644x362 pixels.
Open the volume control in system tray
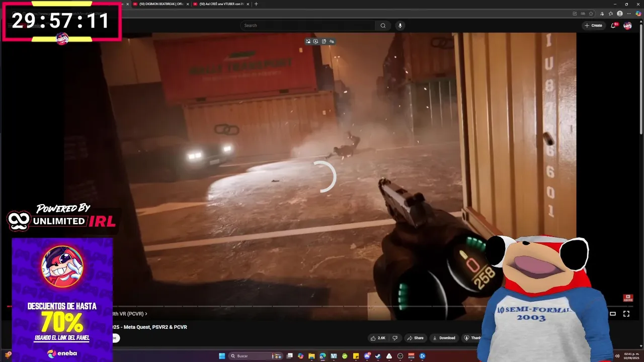(x=617, y=356)
